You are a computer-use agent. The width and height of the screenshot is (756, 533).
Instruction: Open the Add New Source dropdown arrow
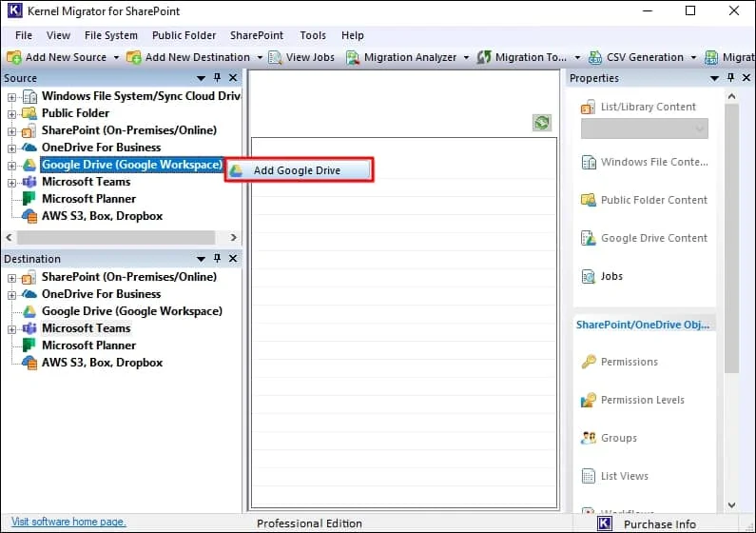tap(116, 57)
